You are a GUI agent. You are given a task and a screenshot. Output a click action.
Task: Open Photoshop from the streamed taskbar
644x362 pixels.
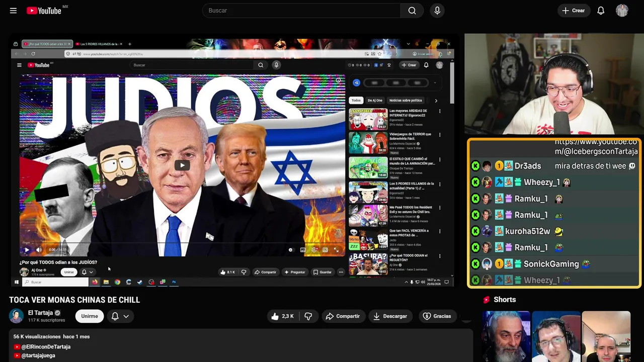pyautogui.click(x=174, y=282)
